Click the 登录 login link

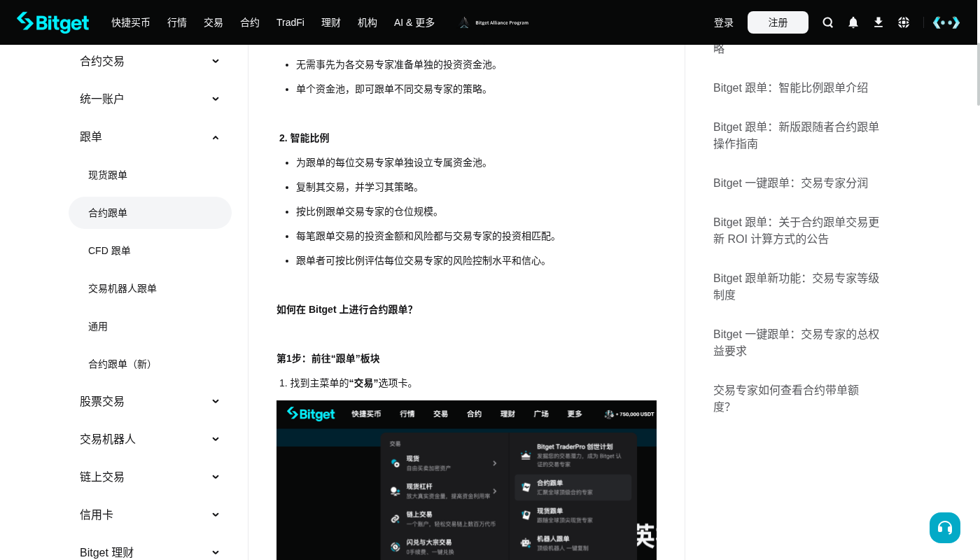[x=724, y=22]
